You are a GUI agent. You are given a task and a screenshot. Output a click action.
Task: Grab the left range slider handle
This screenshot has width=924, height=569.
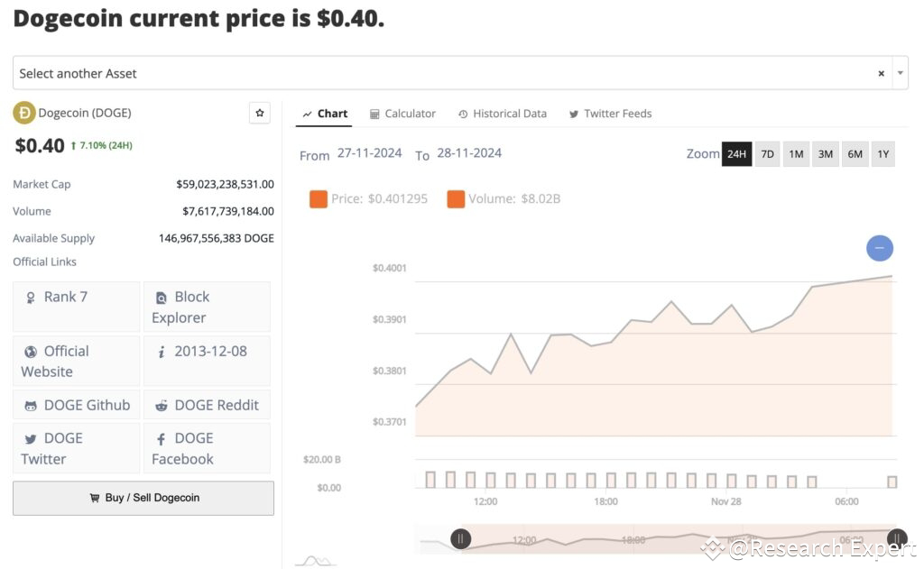coord(461,538)
